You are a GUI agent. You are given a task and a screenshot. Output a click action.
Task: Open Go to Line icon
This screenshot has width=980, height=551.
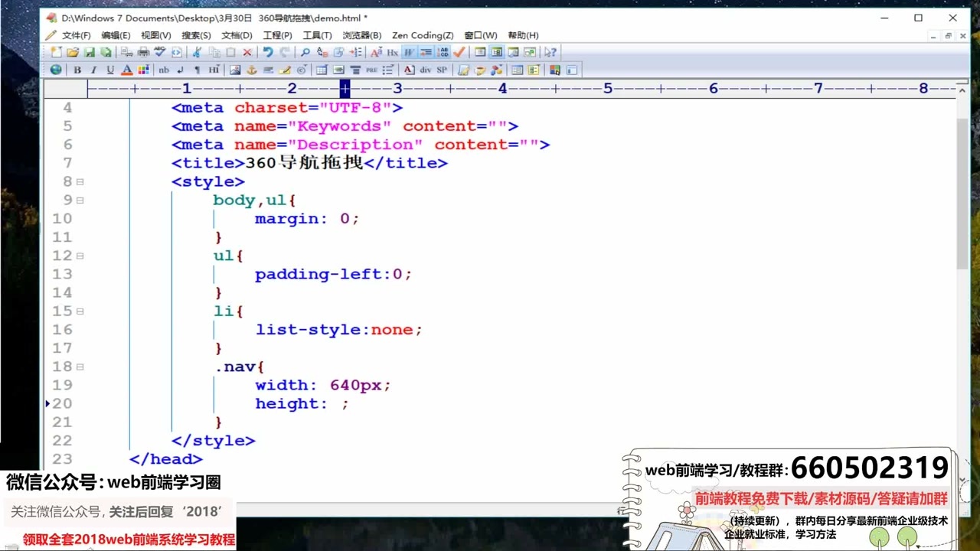point(355,52)
